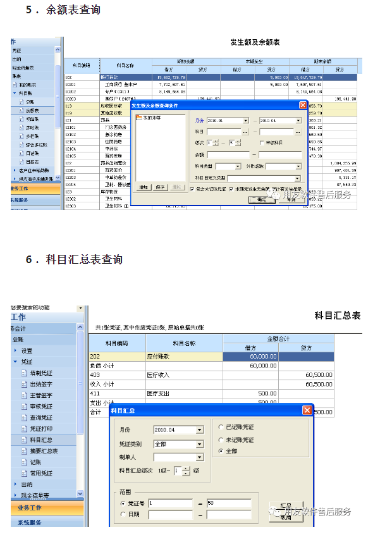Open start month dropdown showing 2010.01
This screenshot has width=392, height=549.
pyautogui.click(x=246, y=120)
